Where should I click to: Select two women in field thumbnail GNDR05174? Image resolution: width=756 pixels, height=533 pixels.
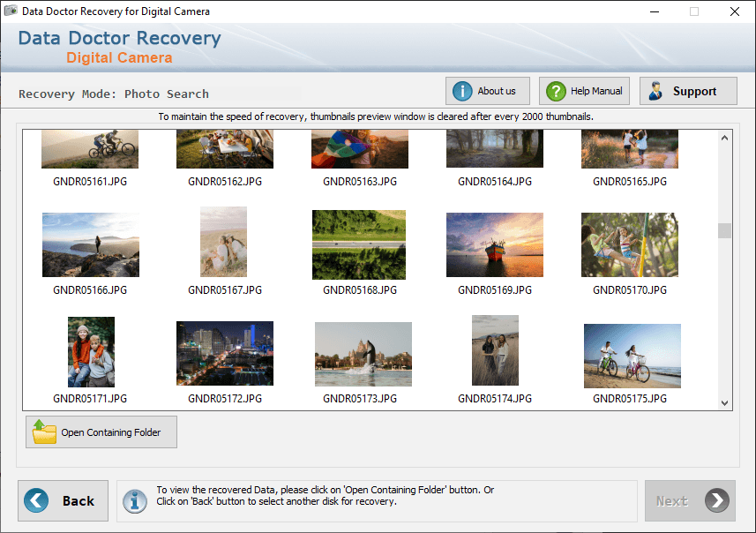tap(495, 350)
